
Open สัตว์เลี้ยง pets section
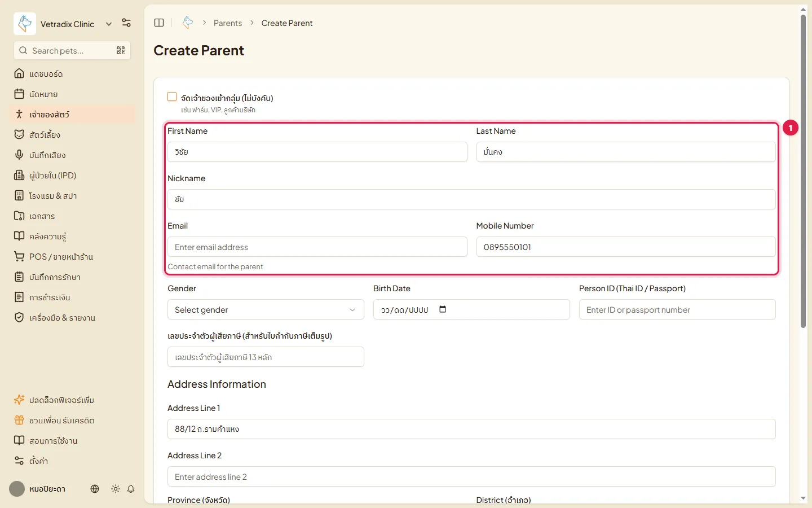coord(72,135)
